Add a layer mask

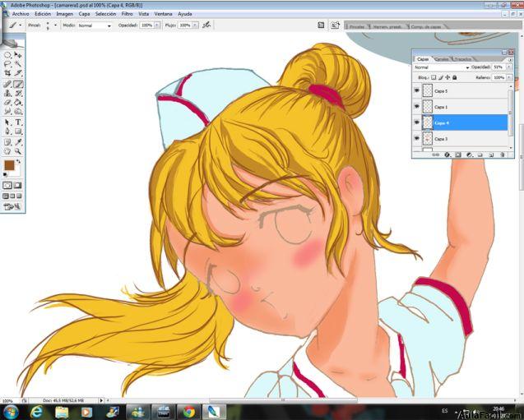pos(458,155)
